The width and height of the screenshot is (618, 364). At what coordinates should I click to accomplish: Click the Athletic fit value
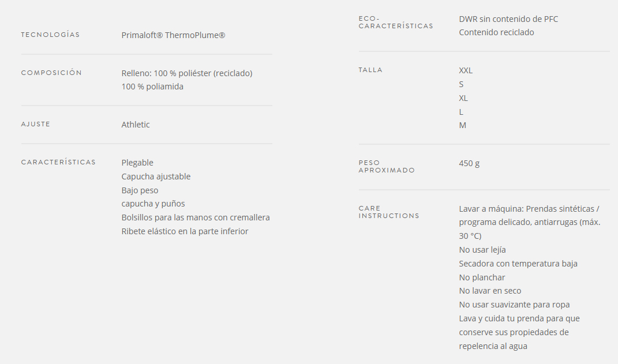(136, 125)
